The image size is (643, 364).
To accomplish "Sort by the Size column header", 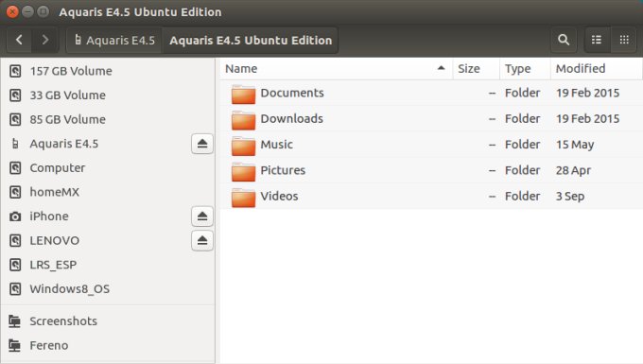I will (476, 68).
